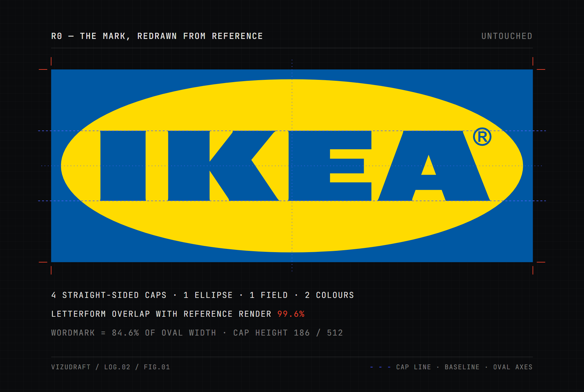Click the letter I in the wordmark

[x=123, y=166]
